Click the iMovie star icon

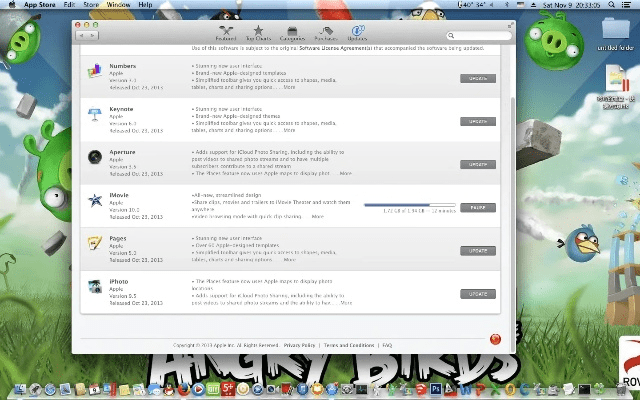[x=94, y=200]
